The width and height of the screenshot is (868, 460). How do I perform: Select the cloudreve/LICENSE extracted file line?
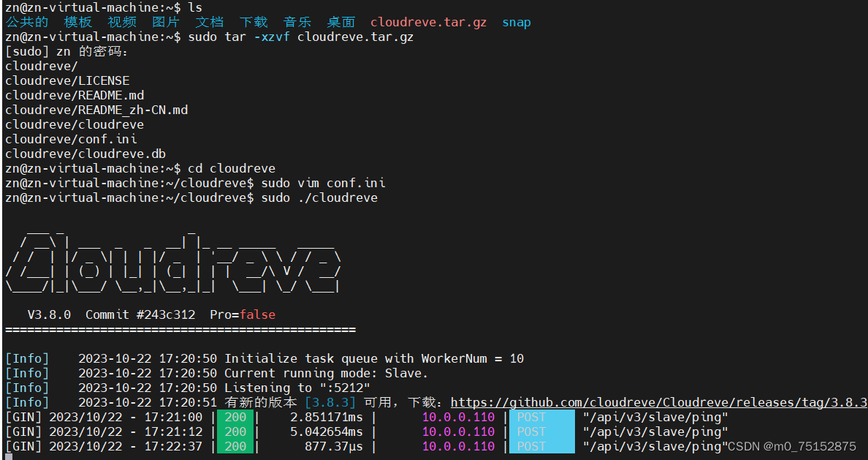point(66,80)
